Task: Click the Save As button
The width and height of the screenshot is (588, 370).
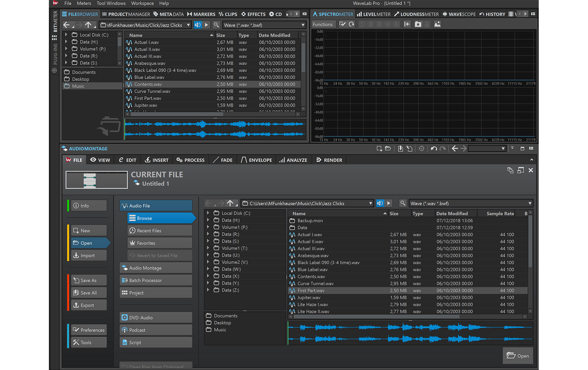Action: click(89, 280)
